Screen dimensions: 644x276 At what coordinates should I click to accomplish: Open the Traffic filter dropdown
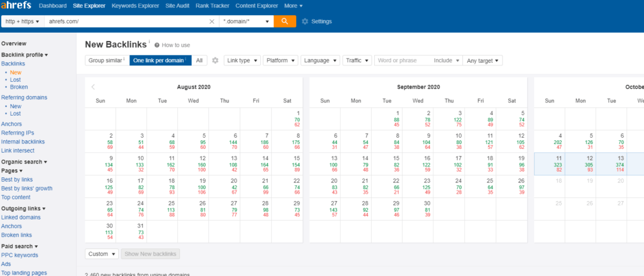pyautogui.click(x=357, y=60)
